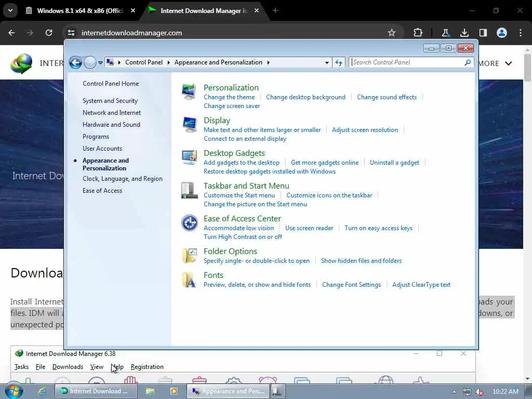Screen dimensions: 532x399
Task: Click the Chrome address bar URL
Action: point(131,33)
